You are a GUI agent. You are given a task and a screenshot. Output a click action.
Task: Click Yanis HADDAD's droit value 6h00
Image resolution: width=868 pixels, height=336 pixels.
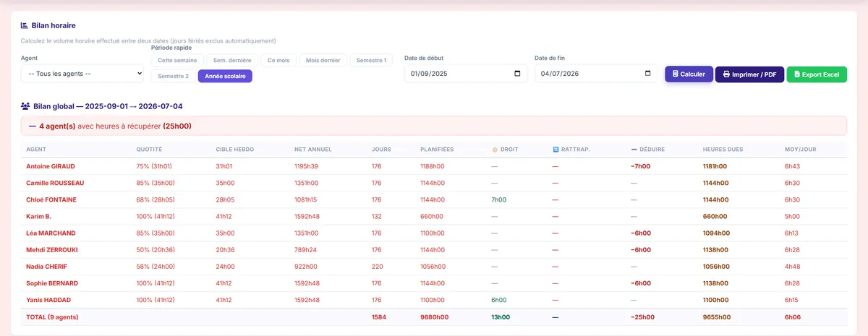pos(498,300)
